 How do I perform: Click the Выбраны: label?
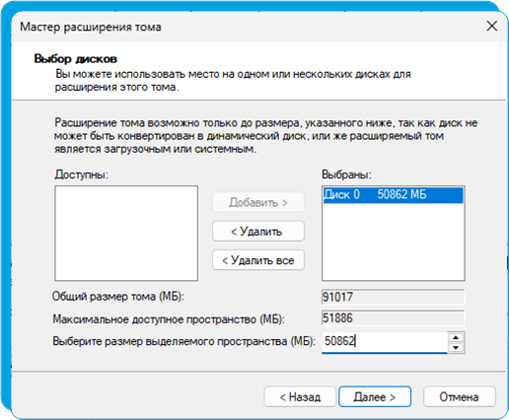(x=346, y=175)
